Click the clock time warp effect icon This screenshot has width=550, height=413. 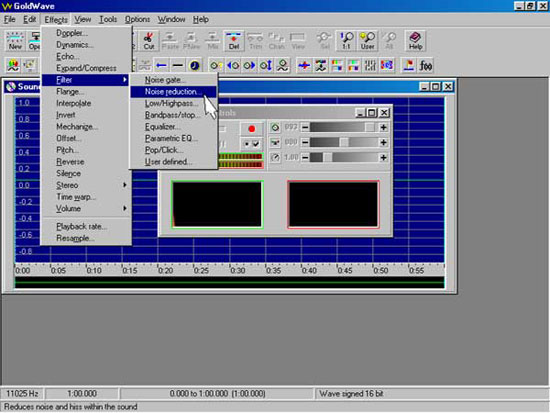point(194,65)
